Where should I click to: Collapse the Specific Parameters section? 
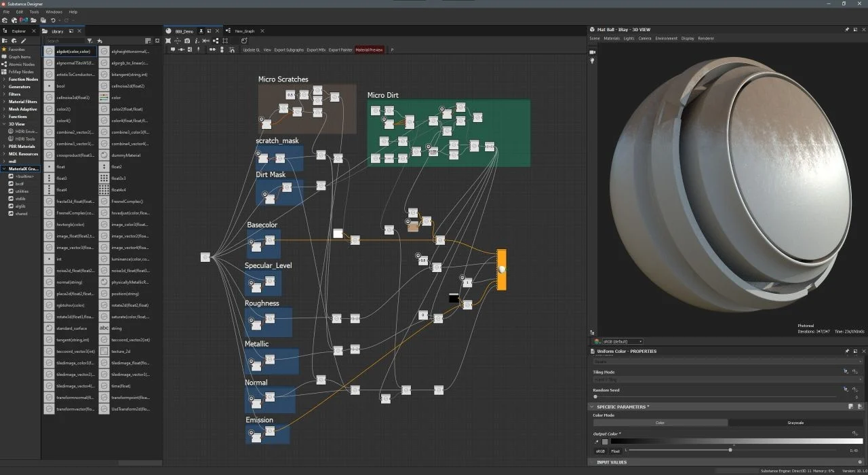point(591,406)
